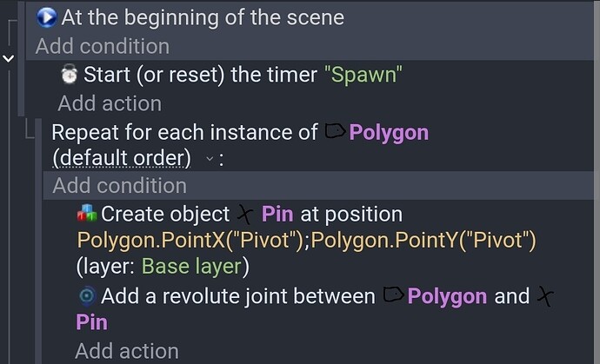Click the Polygon object icon in Repeat header
The width and height of the screenshot is (600, 364).
tap(334, 132)
